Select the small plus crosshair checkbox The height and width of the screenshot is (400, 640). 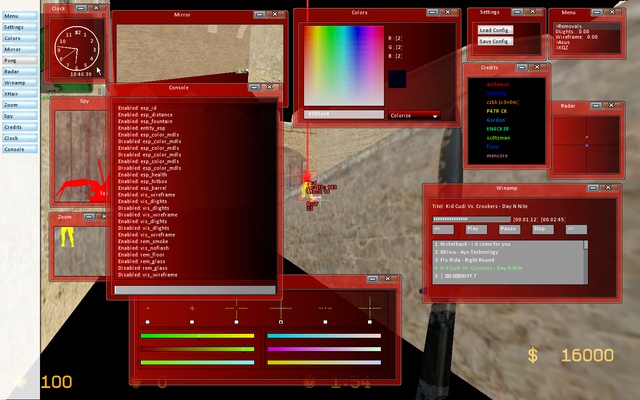click(192, 322)
